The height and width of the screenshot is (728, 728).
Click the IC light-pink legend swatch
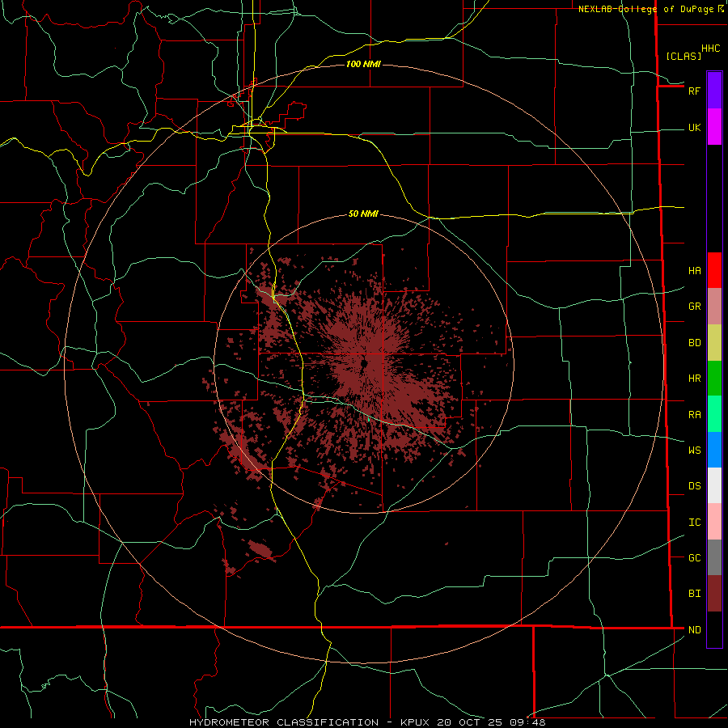tap(714, 522)
